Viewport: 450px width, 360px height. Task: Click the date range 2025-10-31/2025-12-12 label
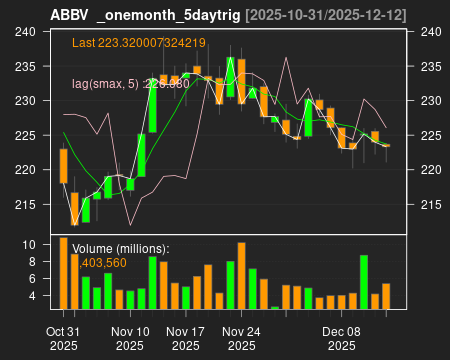pos(326,15)
